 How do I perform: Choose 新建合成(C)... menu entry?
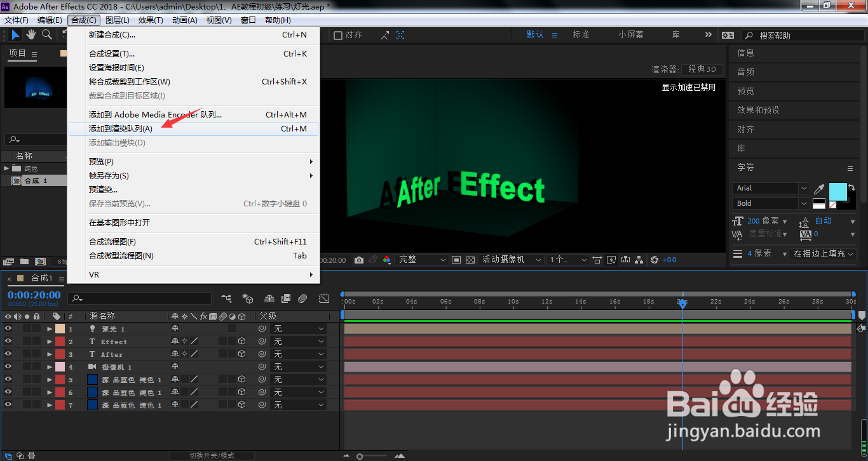pyautogui.click(x=193, y=35)
